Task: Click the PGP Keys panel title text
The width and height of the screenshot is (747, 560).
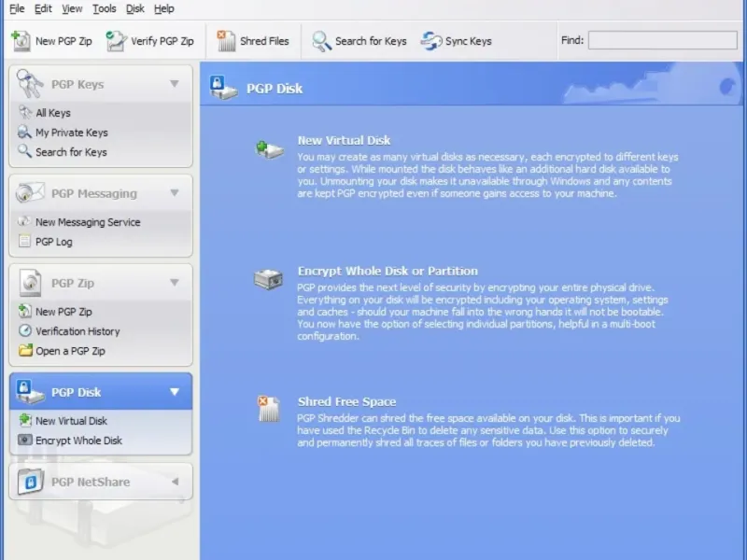Action: tap(78, 84)
